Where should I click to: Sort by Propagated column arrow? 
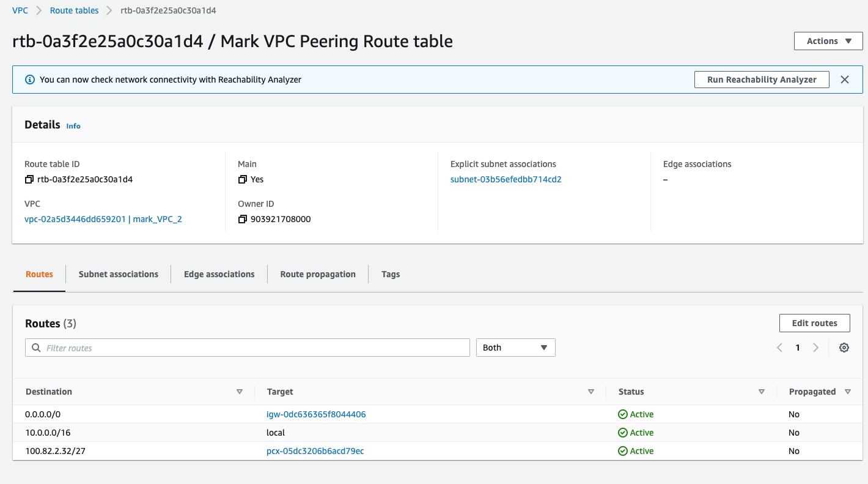pyautogui.click(x=847, y=392)
